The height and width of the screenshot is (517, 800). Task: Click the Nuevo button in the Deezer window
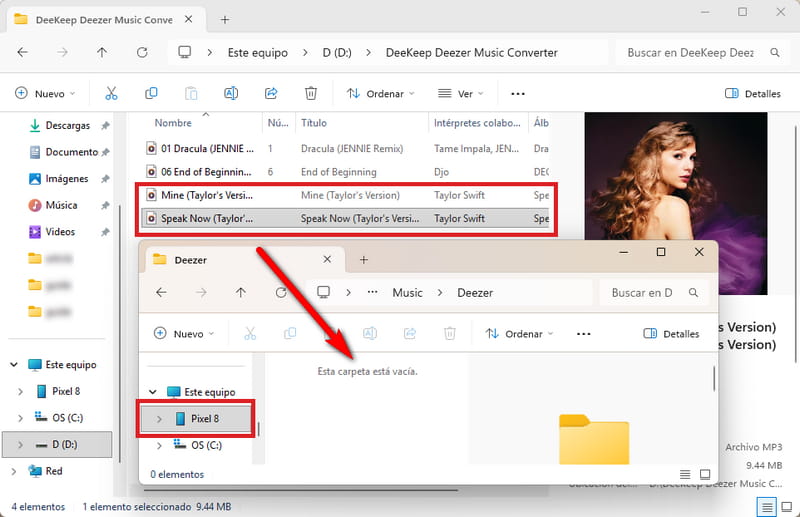coord(184,334)
